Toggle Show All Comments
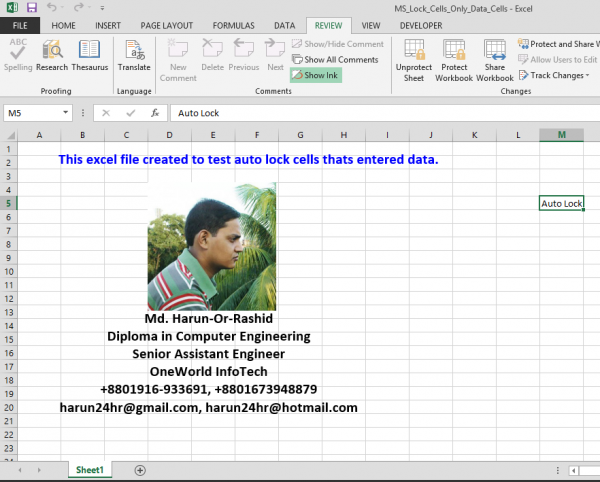This screenshot has height=482, width=600. point(335,60)
